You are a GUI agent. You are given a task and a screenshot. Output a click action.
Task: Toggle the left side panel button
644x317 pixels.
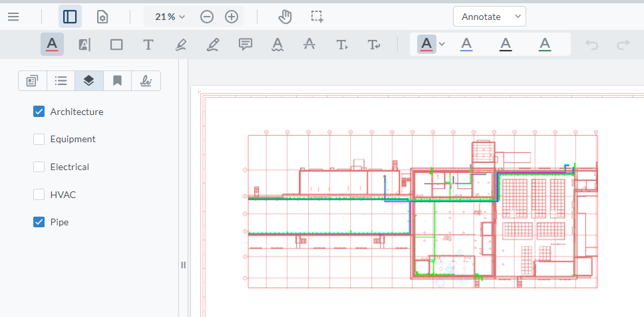tap(70, 17)
